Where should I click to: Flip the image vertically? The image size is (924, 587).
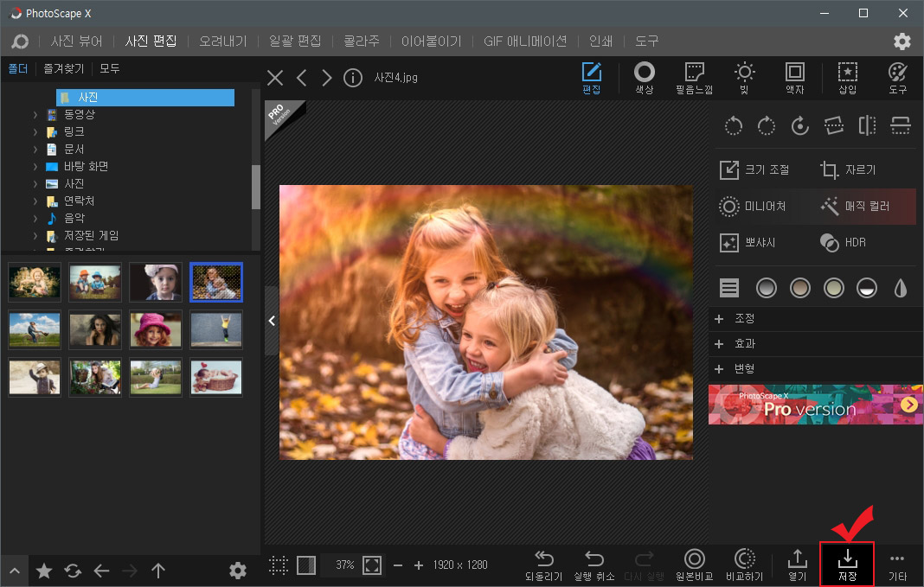901,125
